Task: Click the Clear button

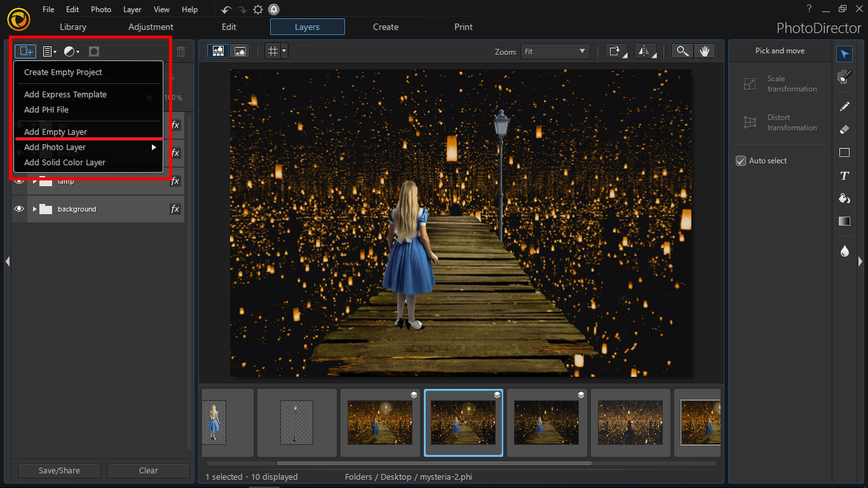Action: click(x=148, y=471)
